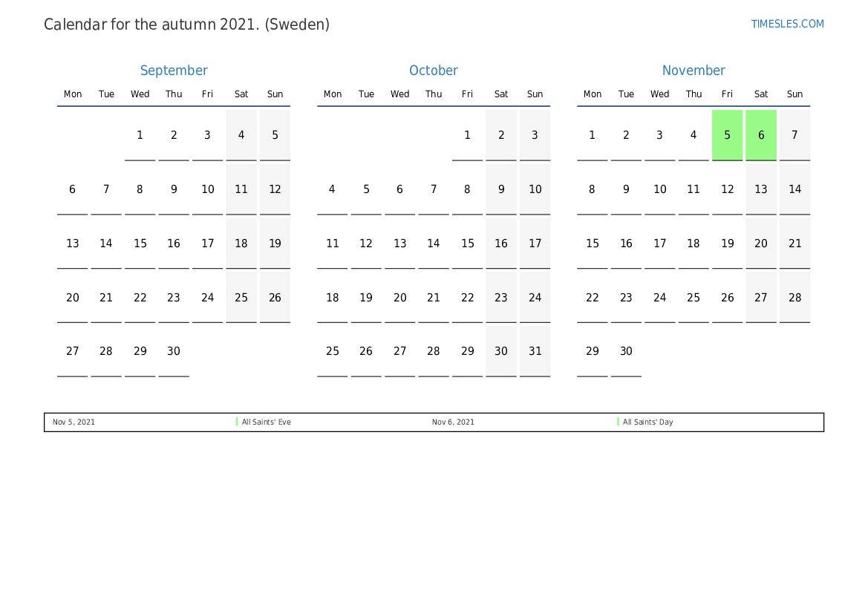Screen dimensions: 868x614
Task: Click the calendar title for autumn 2021
Action: pyautogui.click(x=186, y=25)
